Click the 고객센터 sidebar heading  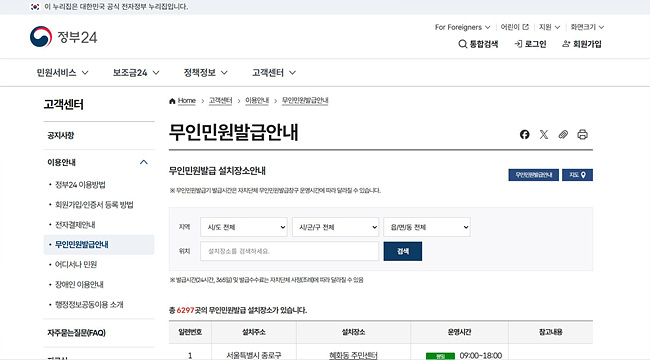click(x=64, y=105)
